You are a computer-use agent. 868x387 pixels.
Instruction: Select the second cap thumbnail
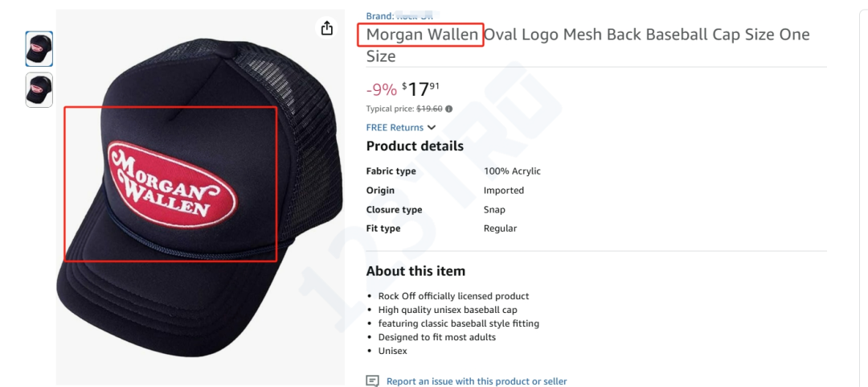pyautogui.click(x=39, y=89)
